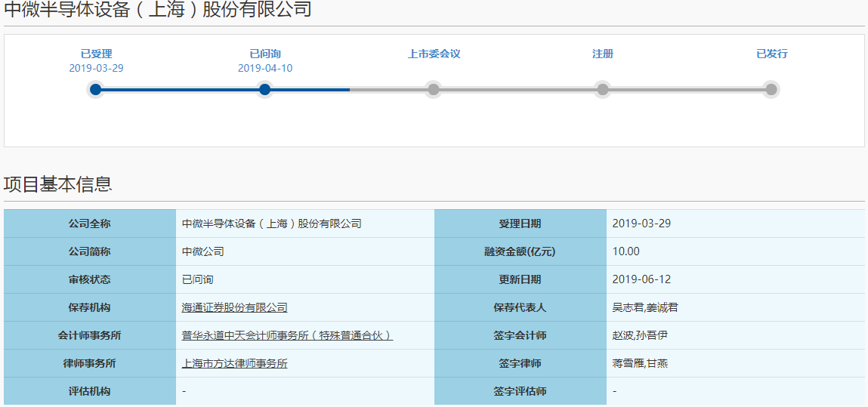Click the 公司全称 header cell

tap(90, 224)
